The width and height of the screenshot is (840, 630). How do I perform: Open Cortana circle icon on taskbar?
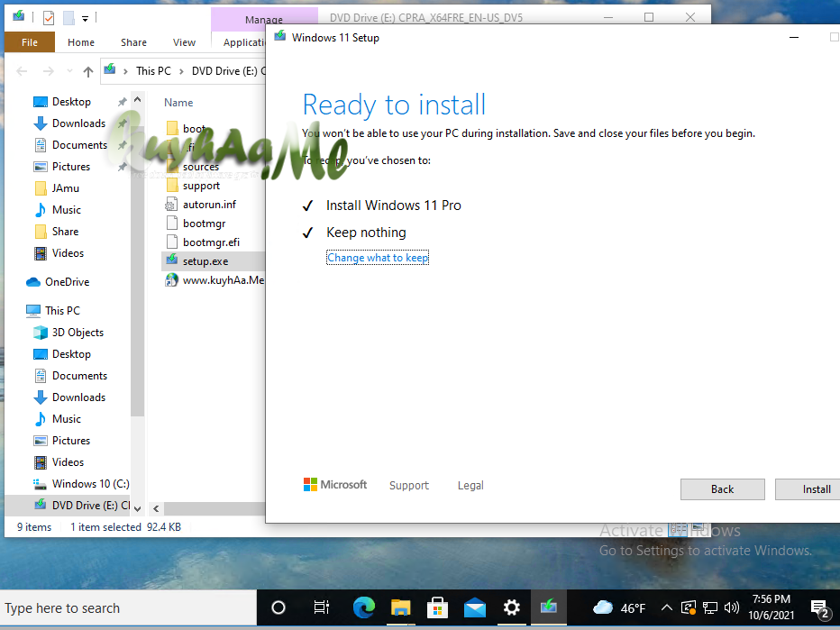click(278, 607)
